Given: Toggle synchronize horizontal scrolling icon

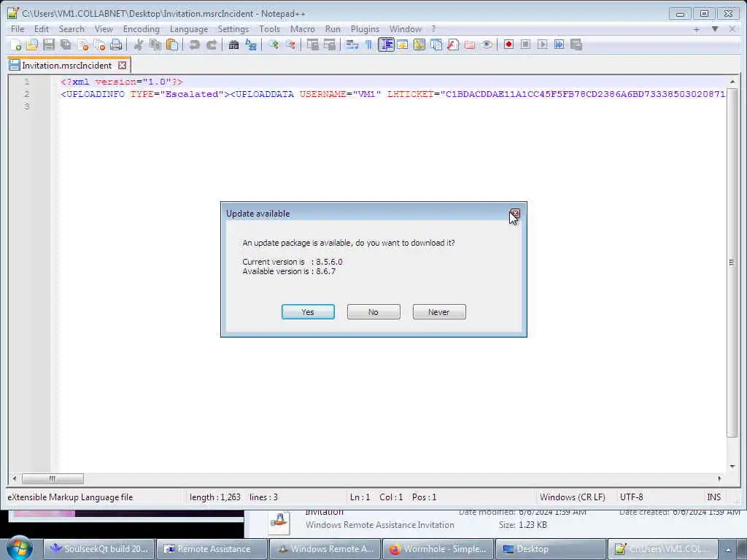Looking at the screenshot, I should [x=330, y=44].
